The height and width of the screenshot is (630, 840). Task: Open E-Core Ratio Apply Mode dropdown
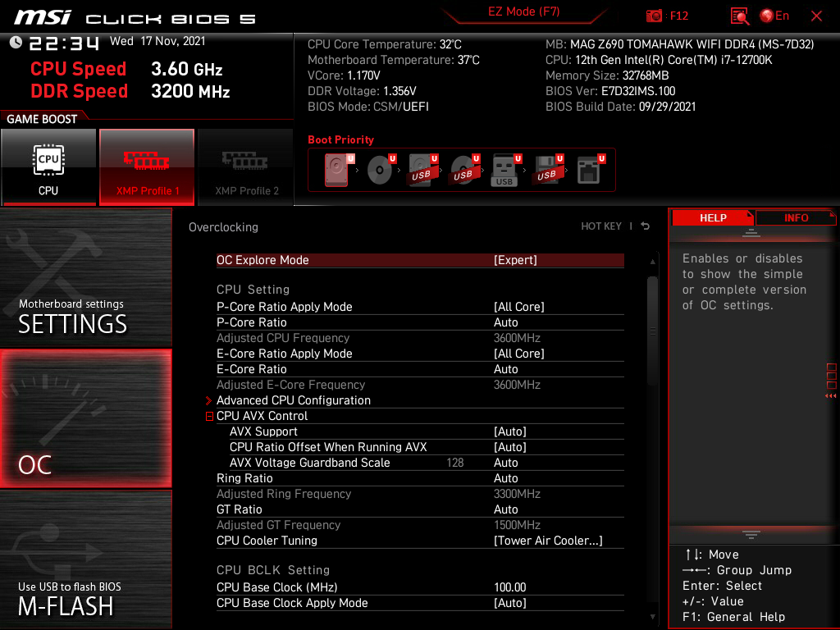click(518, 354)
